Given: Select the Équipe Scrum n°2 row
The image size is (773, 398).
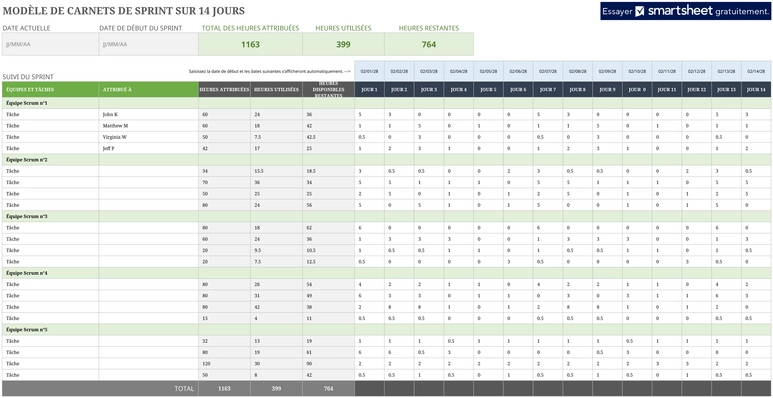Looking at the screenshot, I should click(386, 160).
